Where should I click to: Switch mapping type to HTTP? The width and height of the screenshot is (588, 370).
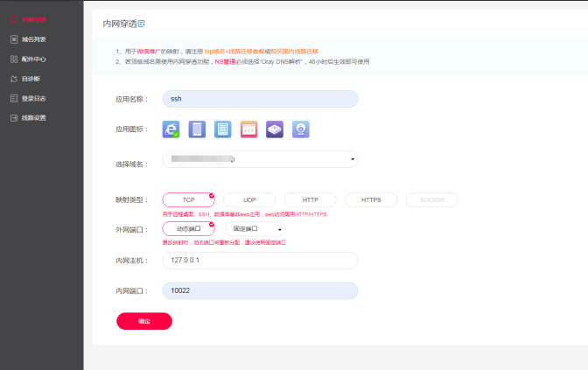[310, 199]
